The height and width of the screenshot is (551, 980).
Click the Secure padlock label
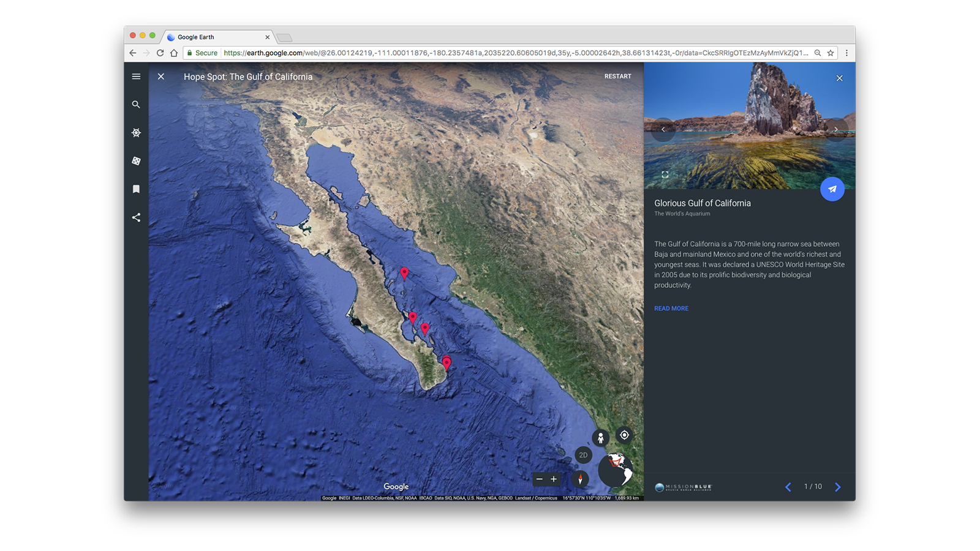202,53
